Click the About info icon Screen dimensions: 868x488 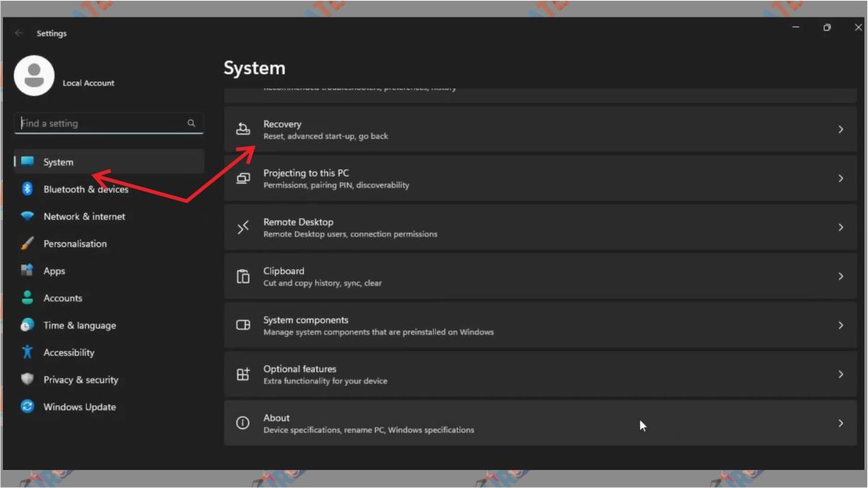tap(243, 423)
